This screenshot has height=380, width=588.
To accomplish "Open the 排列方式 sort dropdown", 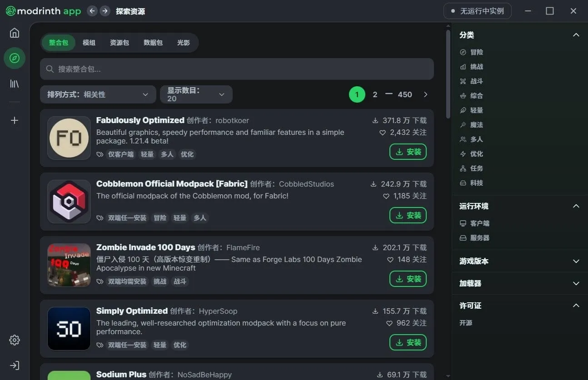I will pyautogui.click(x=98, y=94).
